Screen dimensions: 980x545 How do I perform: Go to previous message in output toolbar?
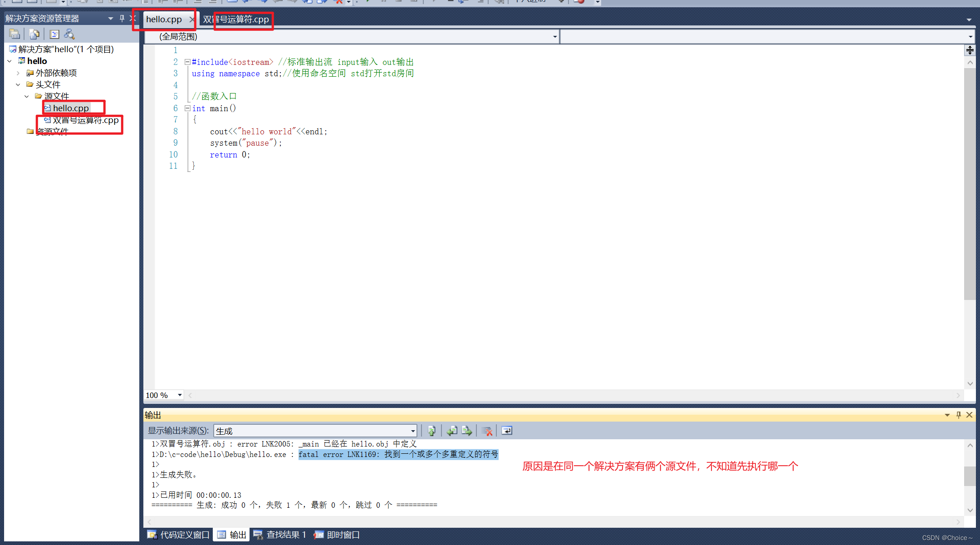point(452,431)
